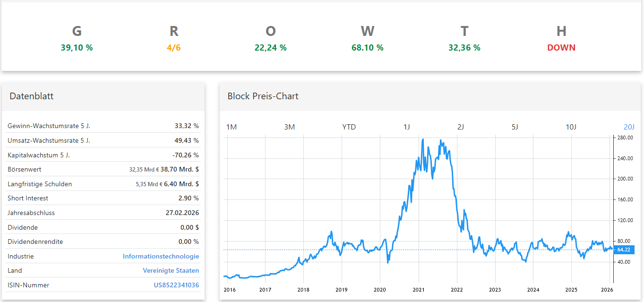
Task: Click the R rating 4/6
Action: tap(174, 48)
